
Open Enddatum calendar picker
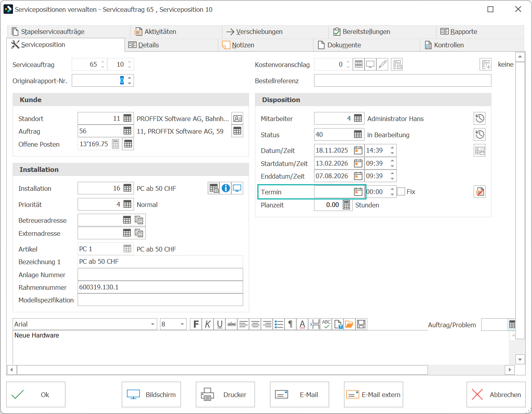click(x=358, y=176)
